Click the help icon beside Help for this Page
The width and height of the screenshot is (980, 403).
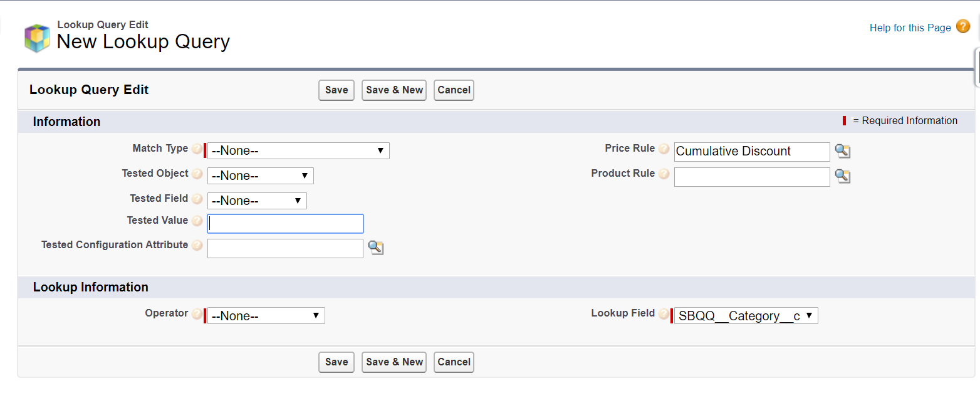963,27
